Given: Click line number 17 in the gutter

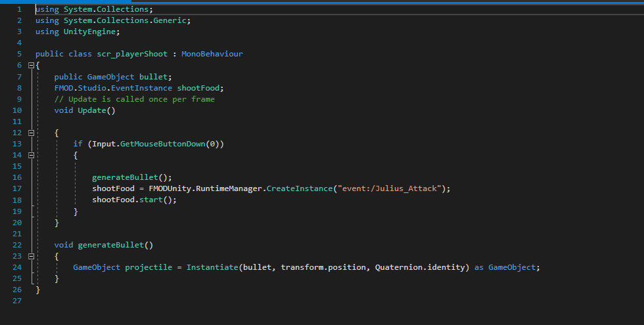Looking at the screenshot, I should pos(17,188).
